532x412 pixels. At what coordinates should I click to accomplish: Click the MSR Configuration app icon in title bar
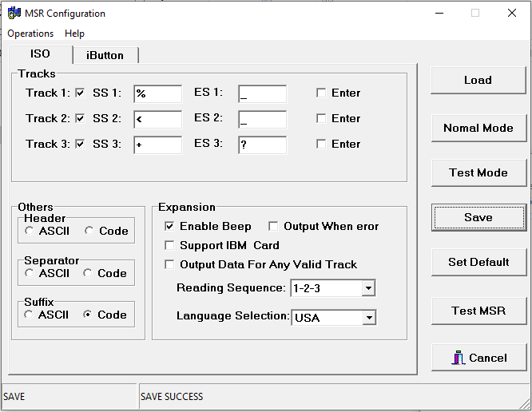pyautogui.click(x=14, y=13)
